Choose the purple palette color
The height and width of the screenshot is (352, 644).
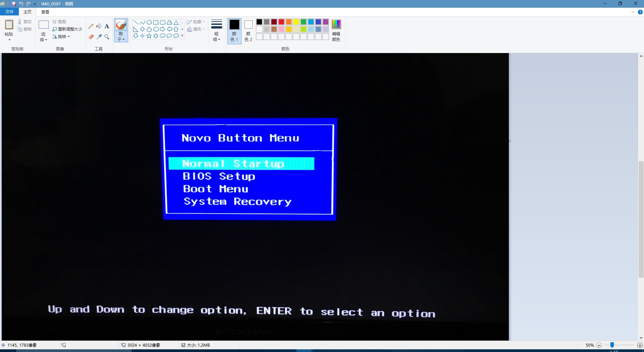pos(326,22)
